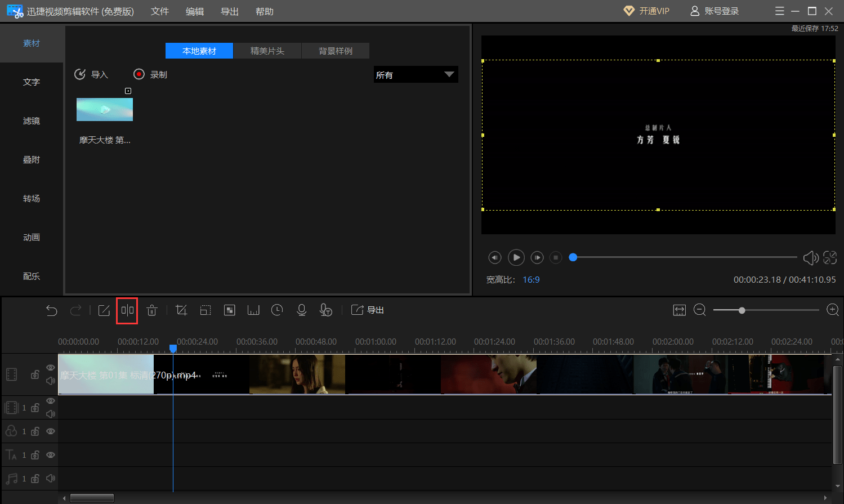The height and width of the screenshot is (504, 844).
Task: Click the main video track film icon
Action: tap(11, 374)
